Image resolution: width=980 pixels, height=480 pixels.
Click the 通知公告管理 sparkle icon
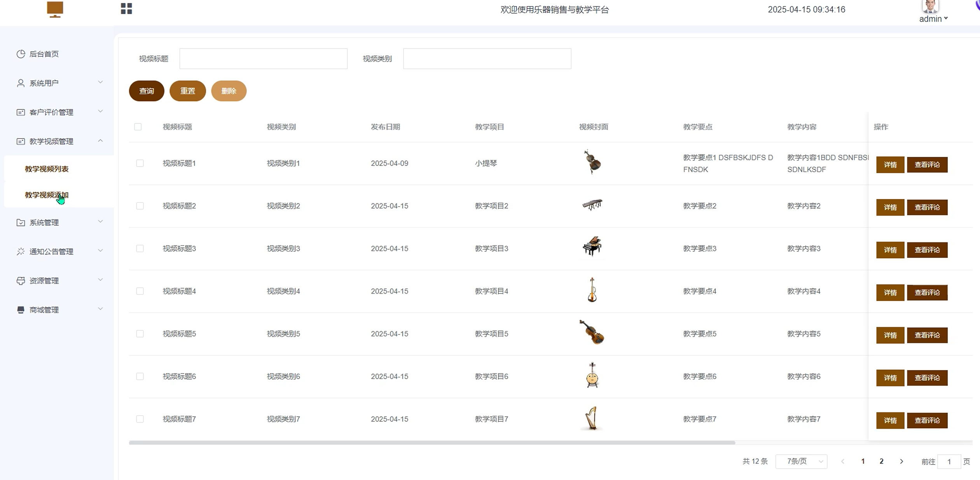coord(21,252)
